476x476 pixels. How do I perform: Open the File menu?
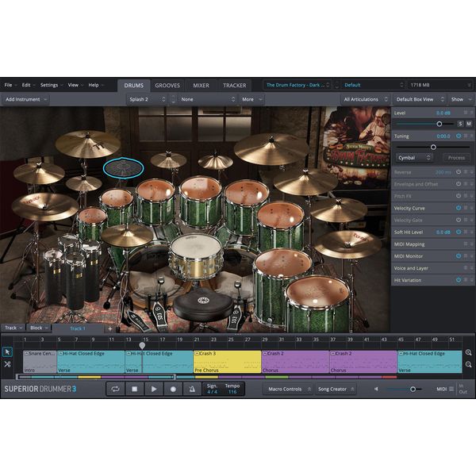(10, 85)
